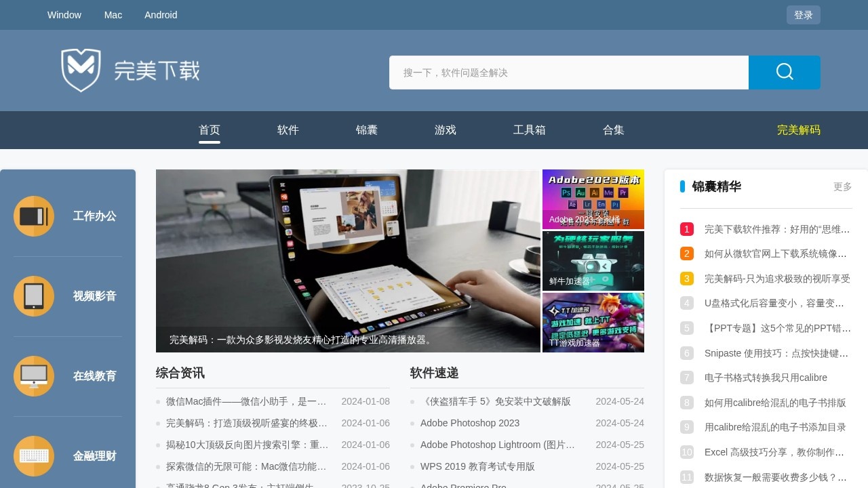Click the 完美下载 shield logo
Image resolution: width=868 pixels, height=488 pixels.
81,70
